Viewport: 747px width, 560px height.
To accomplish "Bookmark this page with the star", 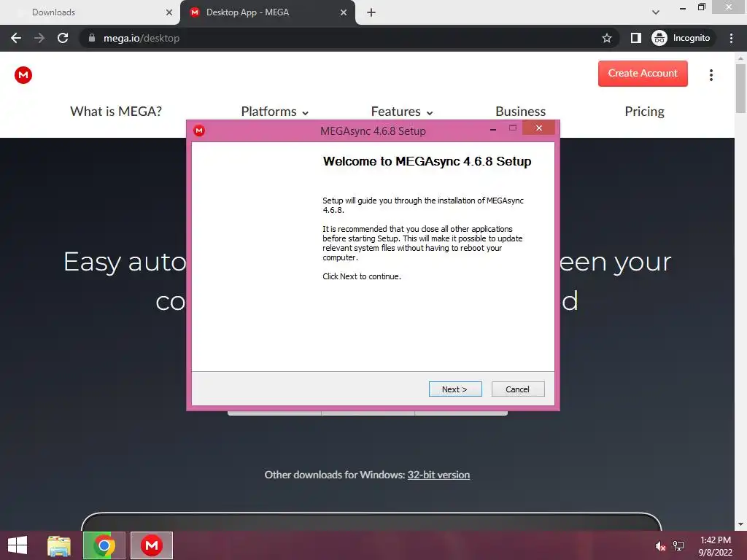I will [606, 38].
